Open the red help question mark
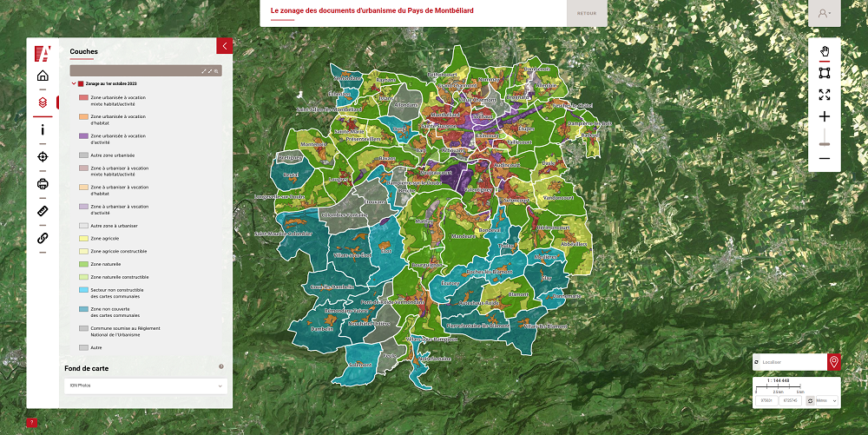This screenshot has height=435, width=868. [31, 423]
